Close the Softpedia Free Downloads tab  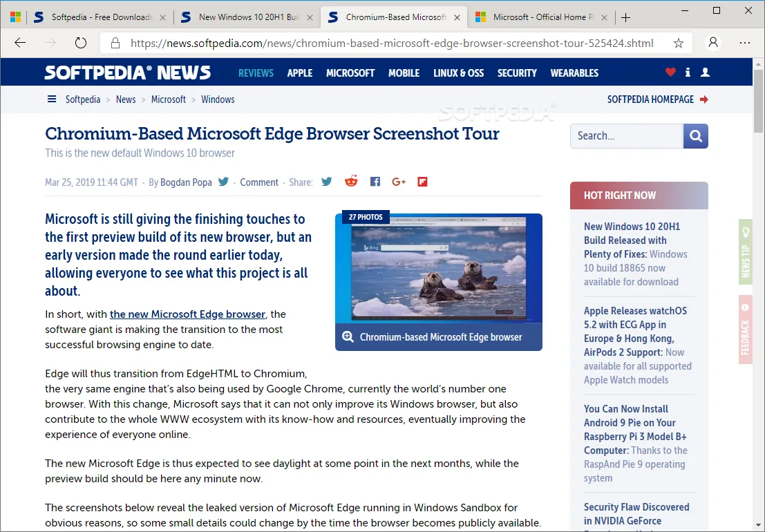(x=162, y=17)
